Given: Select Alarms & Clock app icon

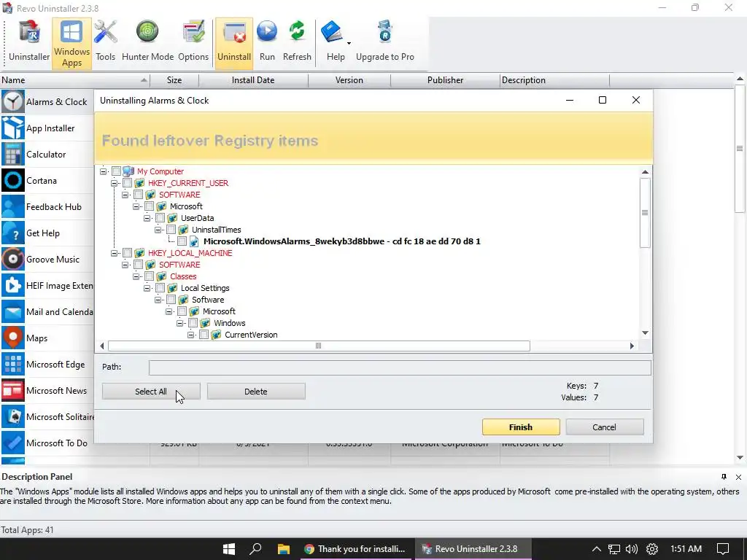Looking at the screenshot, I should click(13, 101).
